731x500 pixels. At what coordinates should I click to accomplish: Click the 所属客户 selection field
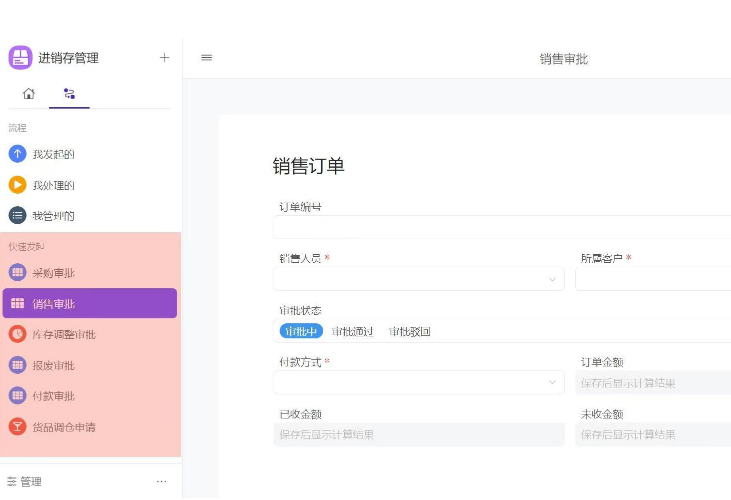coord(653,279)
